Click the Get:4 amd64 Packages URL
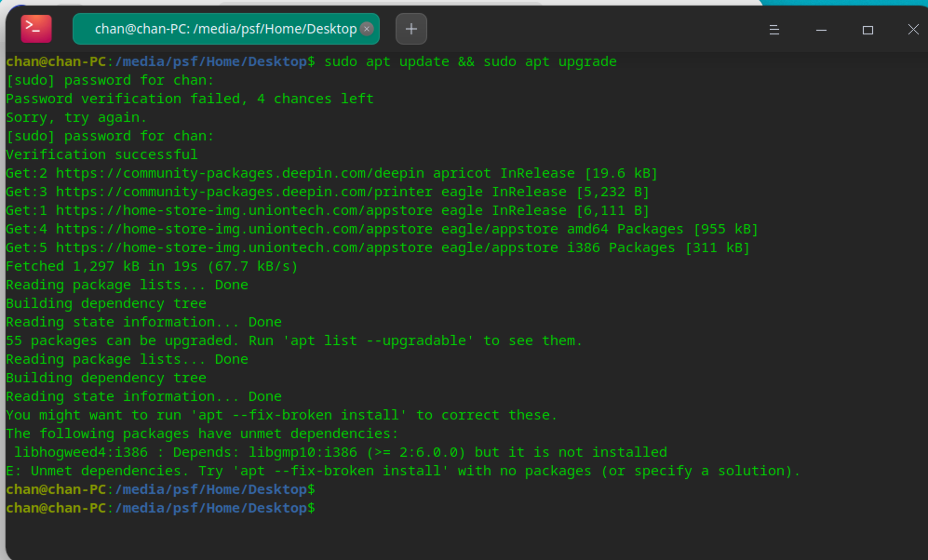Viewport: 928px width, 560px height. (244, 229)
